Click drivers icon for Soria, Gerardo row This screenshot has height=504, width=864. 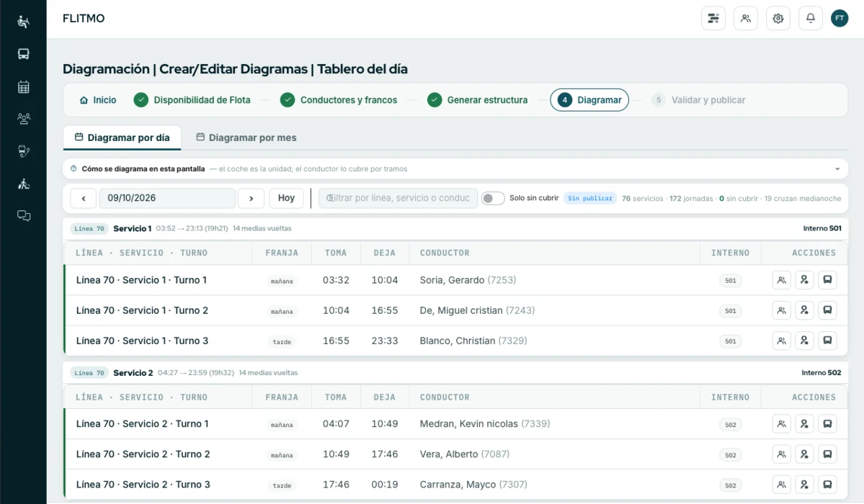[781, 280]
